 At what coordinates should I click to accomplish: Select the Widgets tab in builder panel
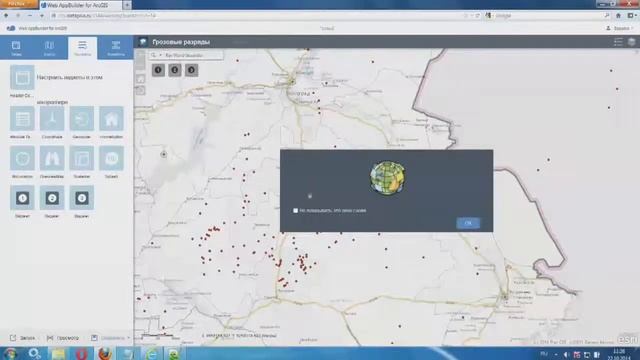82,48
